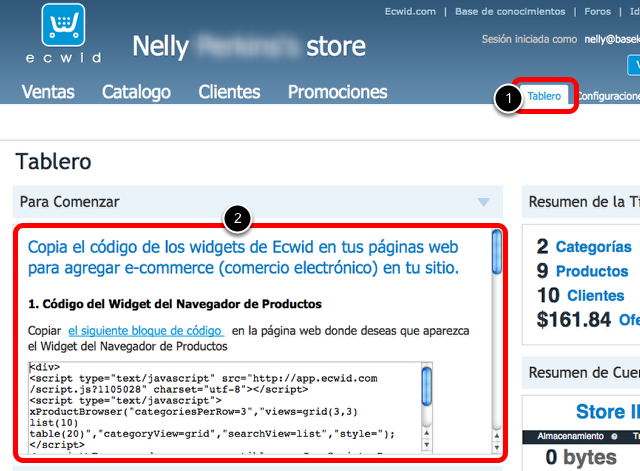This screenshot has height=471, width=640.
Task: Open Clientes in the top navigation
Action: pos(229,92)
